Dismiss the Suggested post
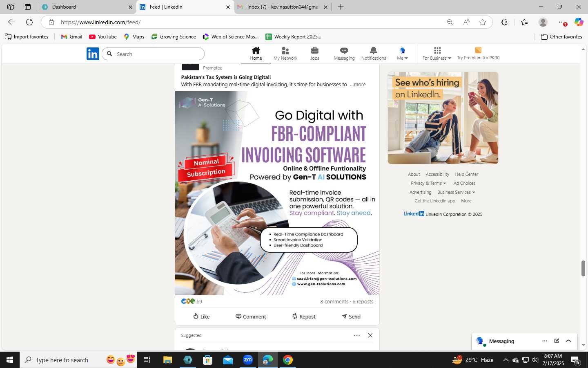The height and width of the screenshot is (368, 588). coord(370,335)
